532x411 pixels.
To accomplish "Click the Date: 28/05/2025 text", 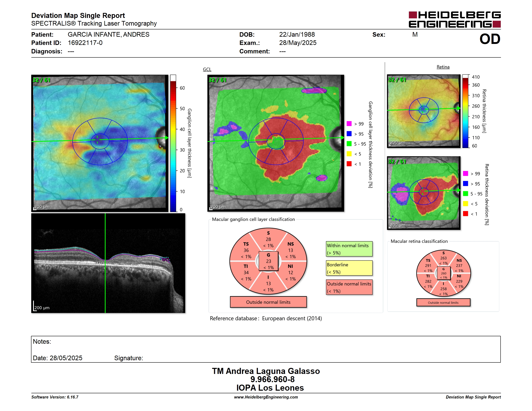I will click(57, 358).
